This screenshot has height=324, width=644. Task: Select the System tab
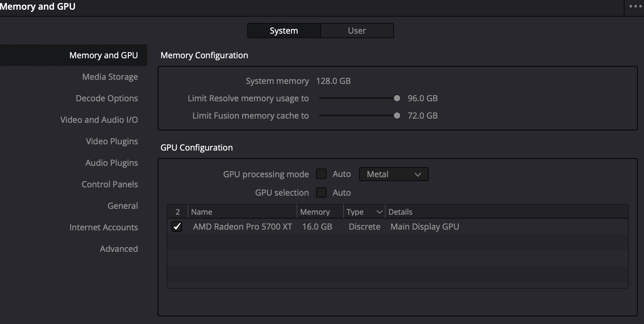pos(284,31)
